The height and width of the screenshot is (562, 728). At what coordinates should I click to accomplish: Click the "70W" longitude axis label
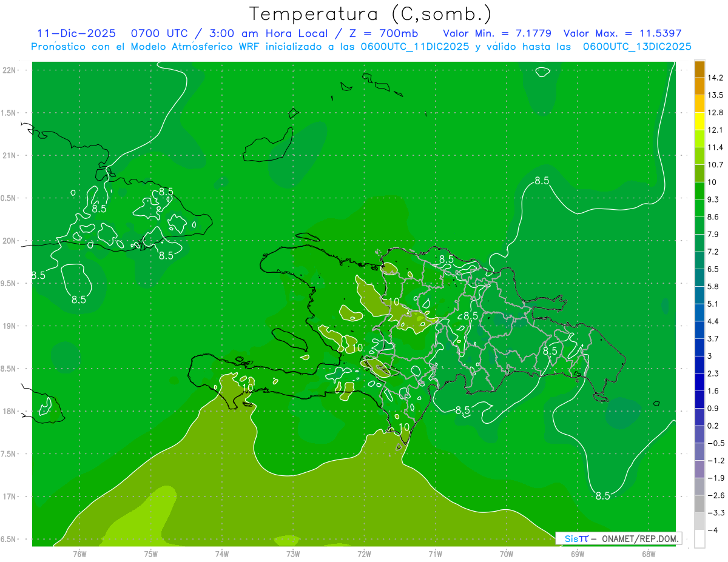tap(507, 554)
